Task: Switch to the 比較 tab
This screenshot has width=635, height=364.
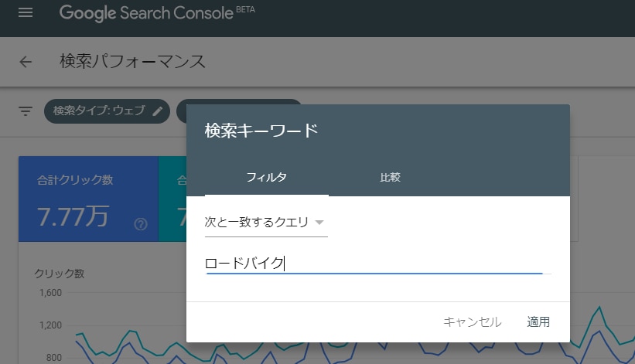Action: click(x=390, y=177)
